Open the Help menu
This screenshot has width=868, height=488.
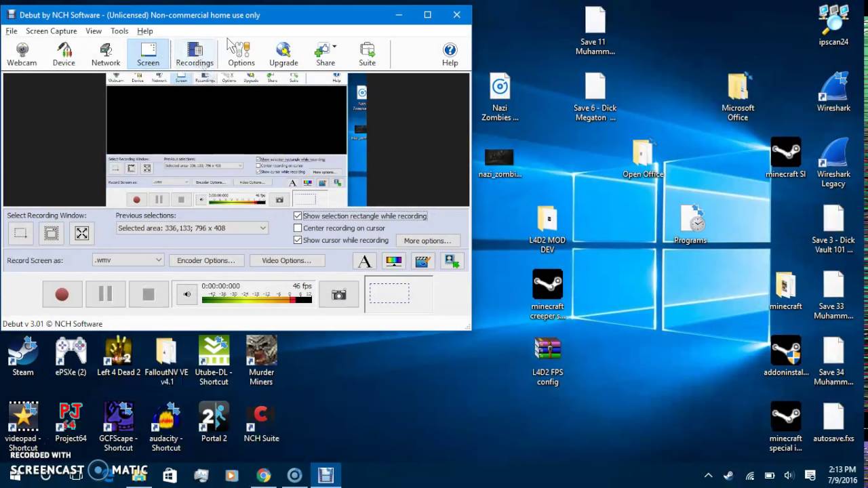[x=145, y=31]
